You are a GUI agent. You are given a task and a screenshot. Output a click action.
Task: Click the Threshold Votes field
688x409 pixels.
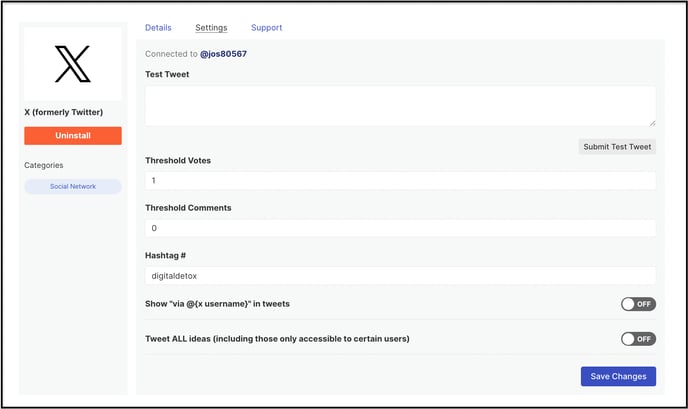coord(401,180)
